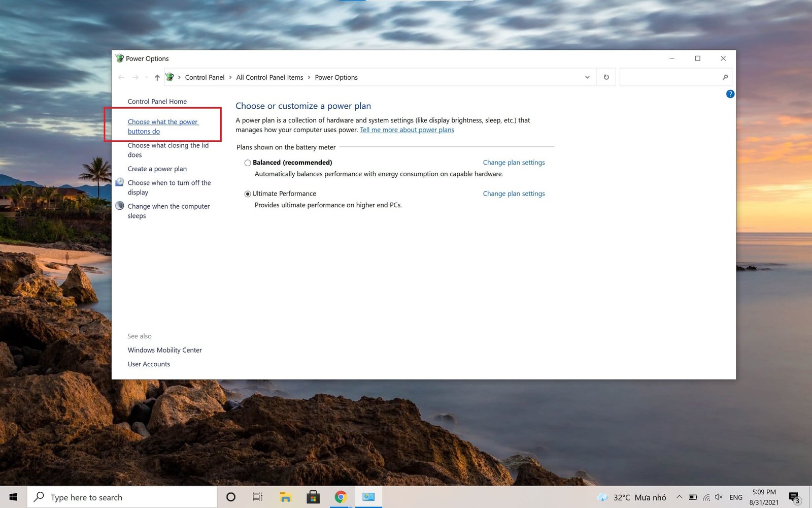Open the Task View taskbar icon
Viewport: 812px width, 508px height.
tap(258, 497)
